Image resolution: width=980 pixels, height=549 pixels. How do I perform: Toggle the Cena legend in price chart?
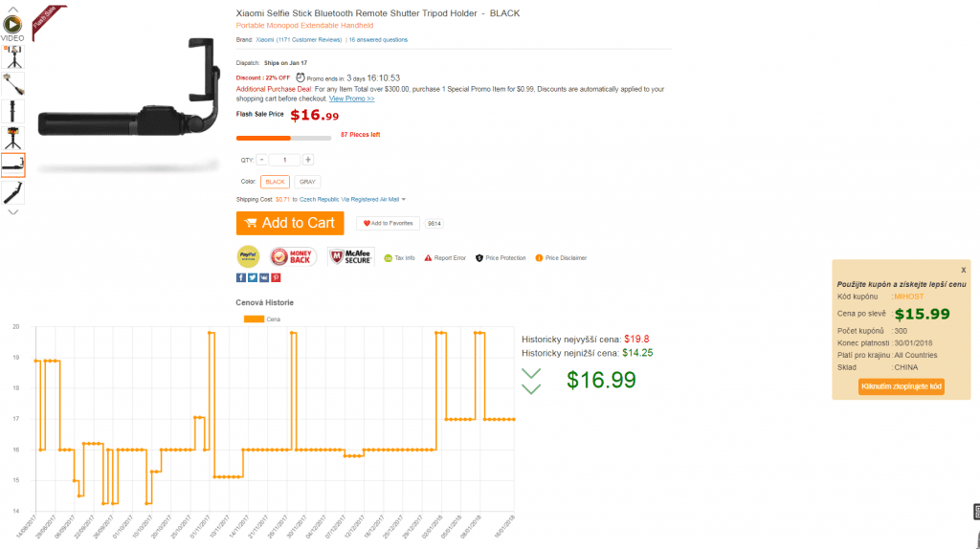click(x=254, y=318)
